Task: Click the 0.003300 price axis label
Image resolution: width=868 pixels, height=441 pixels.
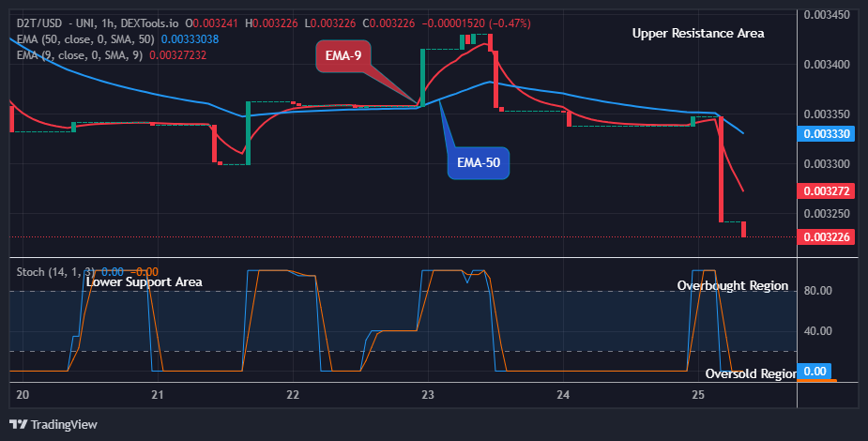Action: [x=827, y=164]
